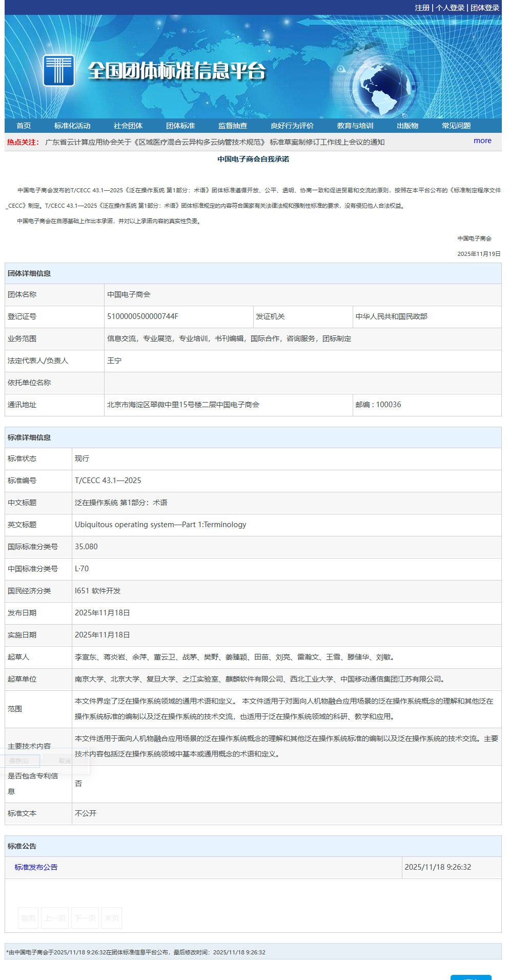
Task: Click the 首页 pagination button
Action: pyautogui.click(x=28, y=918)
